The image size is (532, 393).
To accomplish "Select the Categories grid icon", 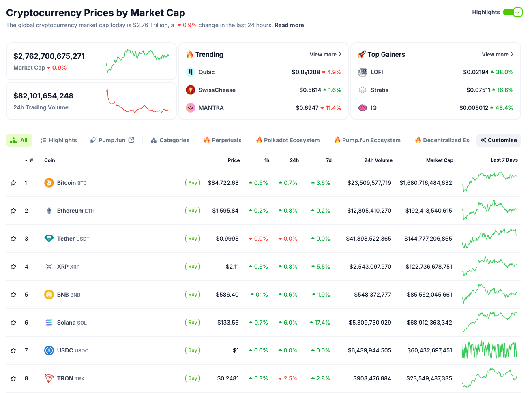I will click(x=154, y=140).
